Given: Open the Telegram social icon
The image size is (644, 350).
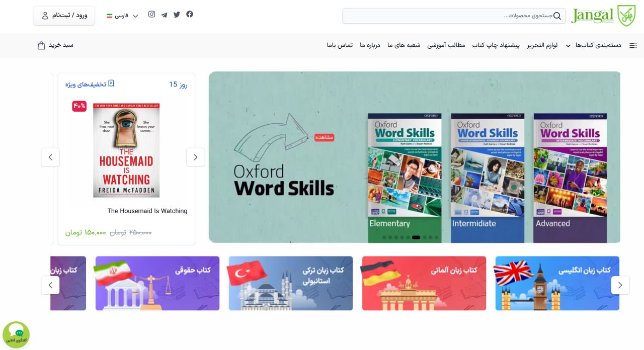Looking at the screenshot, I should (x=164, y=15).
